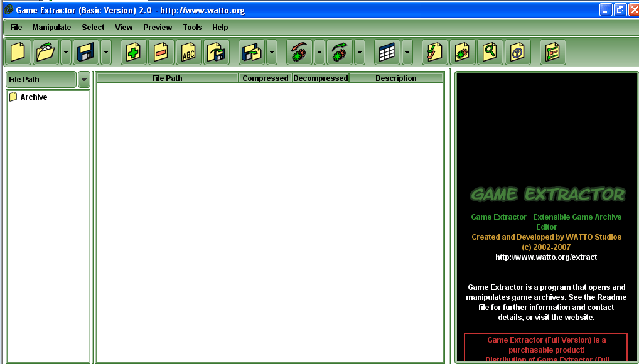Open options with the checklist icon
The height and width of the screenshot is (364, 639).
pyautogui.click(x=435, y=52)
